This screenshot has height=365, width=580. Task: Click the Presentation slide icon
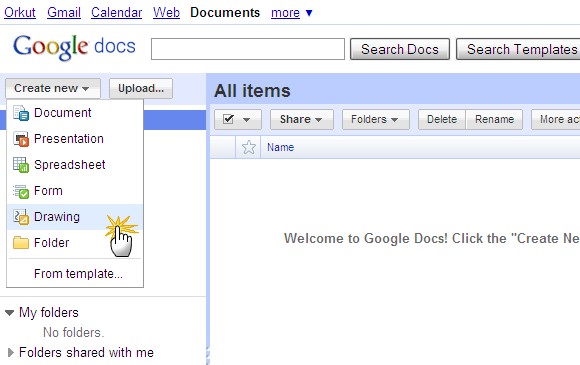21,139
